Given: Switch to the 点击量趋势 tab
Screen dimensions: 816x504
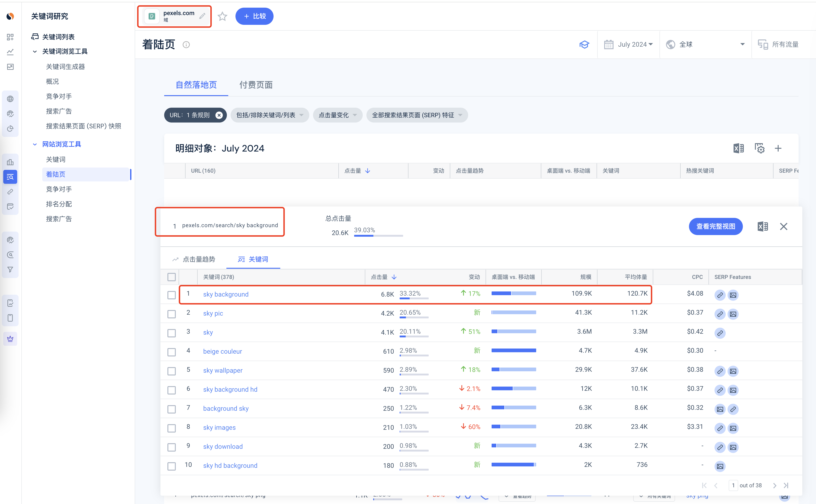Looking at the screenshot, I should pyautogui.click(x=194, y=259).
